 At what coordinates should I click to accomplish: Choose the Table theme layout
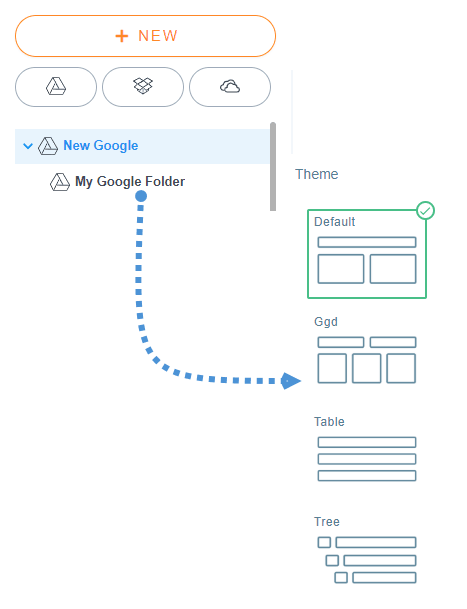click(x=367, y=449)
